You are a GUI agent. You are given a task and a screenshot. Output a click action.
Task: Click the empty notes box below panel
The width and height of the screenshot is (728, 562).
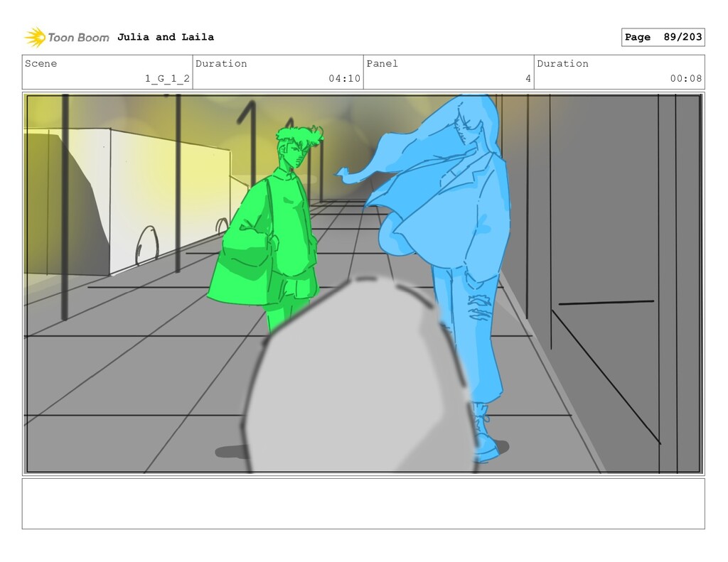pyautogui.click(x=363, y=504)
